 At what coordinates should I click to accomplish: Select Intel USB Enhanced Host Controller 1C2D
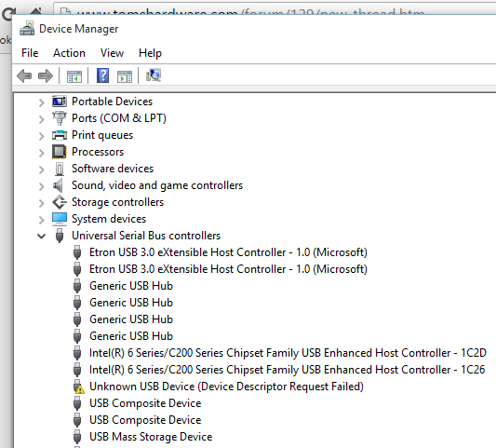point(288,353)
